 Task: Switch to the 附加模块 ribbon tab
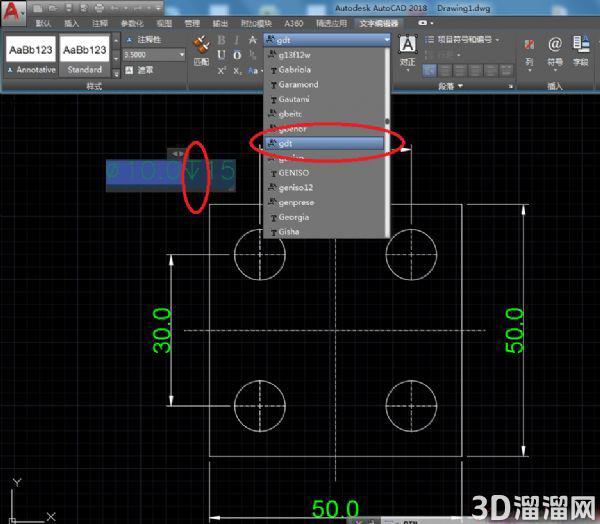[256, 23]
